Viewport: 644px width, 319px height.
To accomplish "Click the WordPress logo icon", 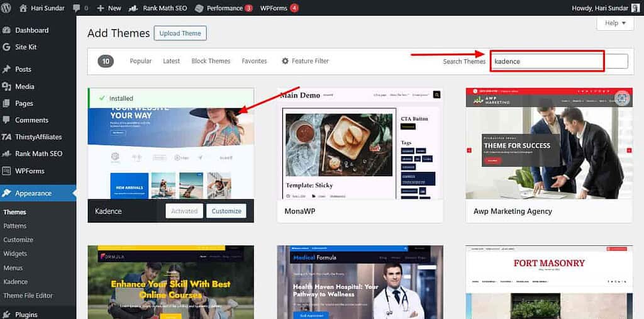I will point(8,8).
